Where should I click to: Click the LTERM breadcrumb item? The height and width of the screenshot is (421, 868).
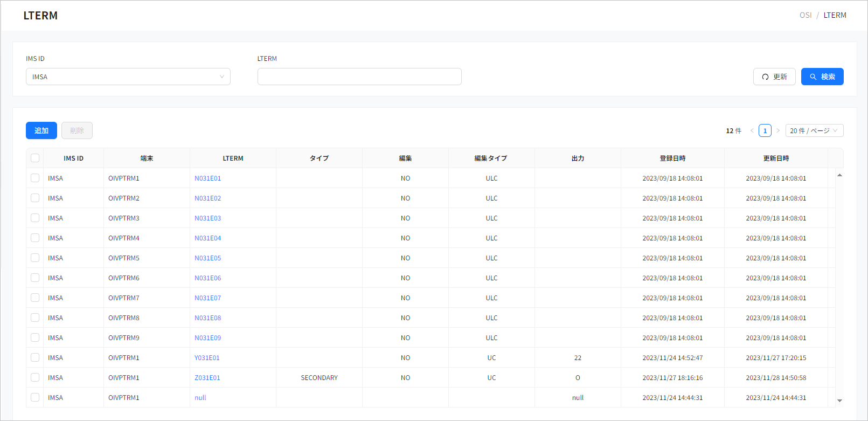835,15
